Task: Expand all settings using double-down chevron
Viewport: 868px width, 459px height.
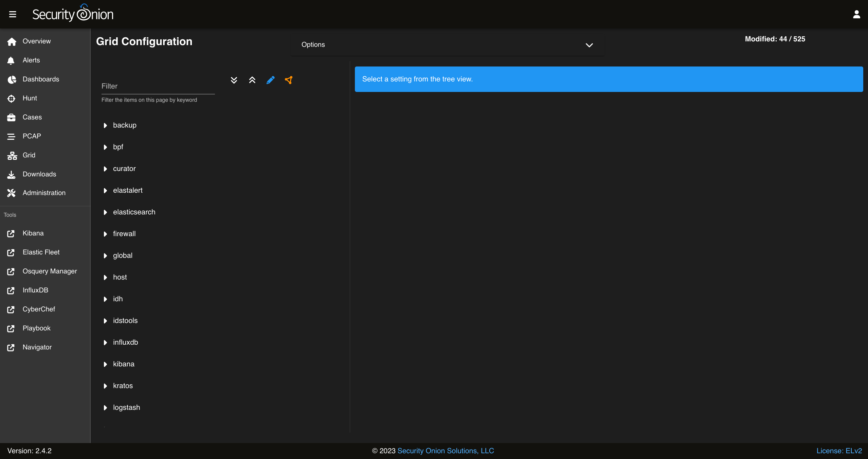Action: click(234, 80)
